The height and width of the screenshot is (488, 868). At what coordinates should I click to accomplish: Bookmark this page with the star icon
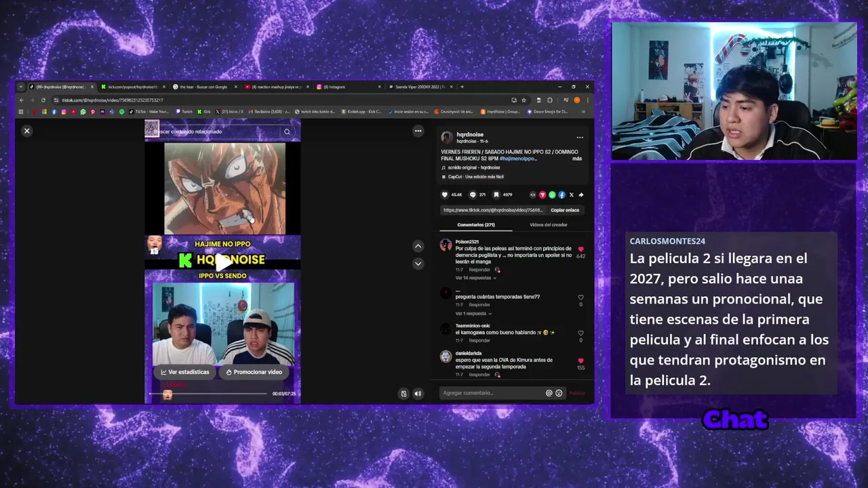point(524,100)
